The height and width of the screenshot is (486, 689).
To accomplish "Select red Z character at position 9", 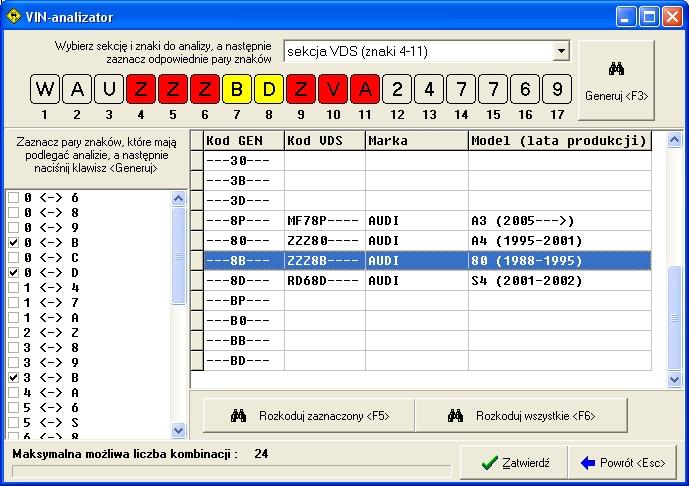I will pyautogui.click(x=301, y=89).
